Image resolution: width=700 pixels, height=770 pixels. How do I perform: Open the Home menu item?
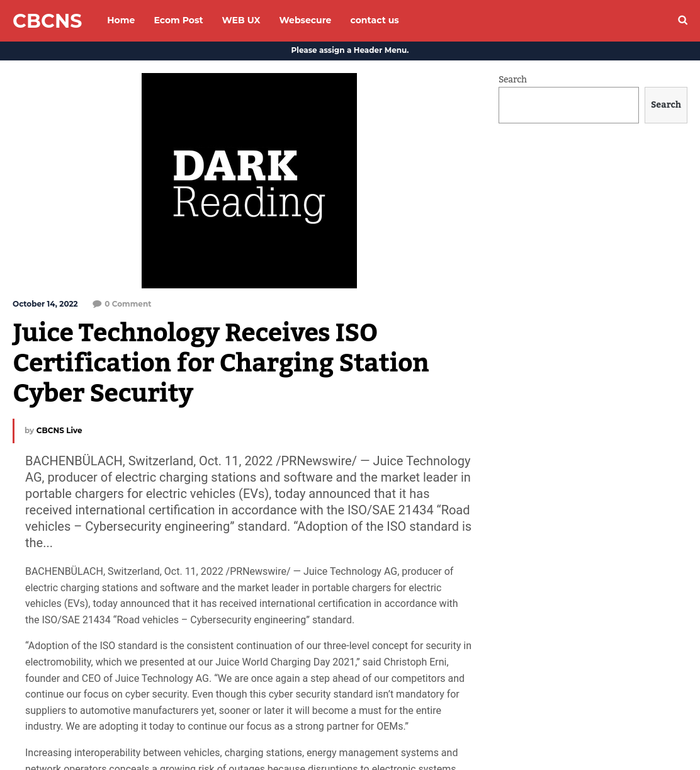tap(121, 20)
